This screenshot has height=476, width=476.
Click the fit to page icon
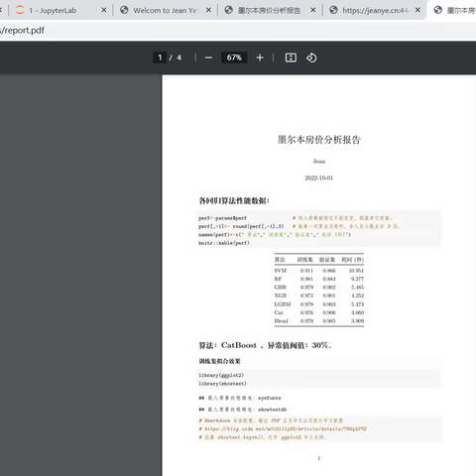coord(291,58)
